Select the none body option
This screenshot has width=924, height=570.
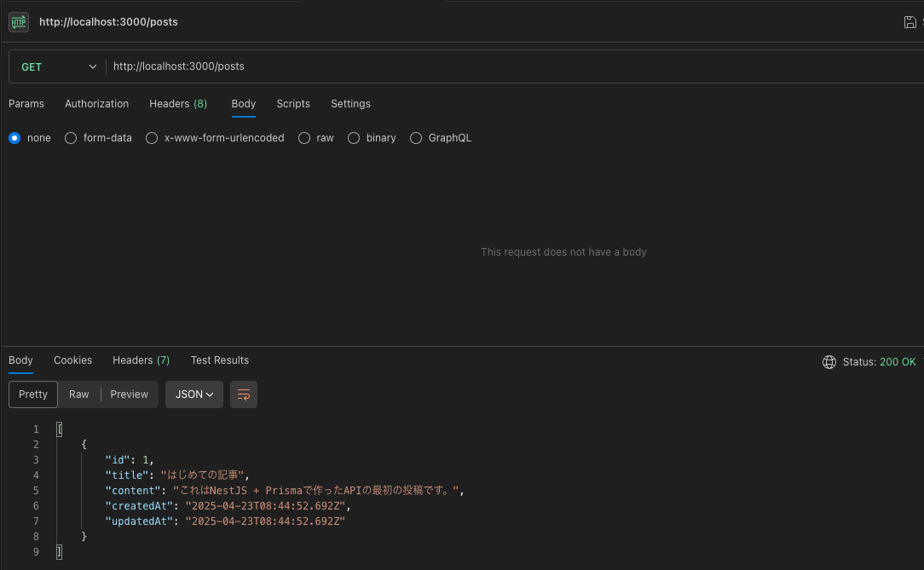point(14,138)
